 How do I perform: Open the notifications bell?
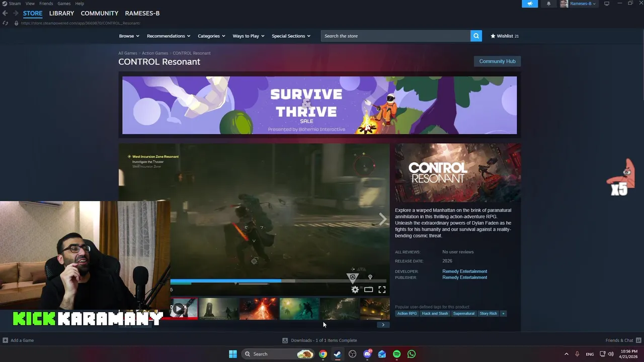coord(548,4)
